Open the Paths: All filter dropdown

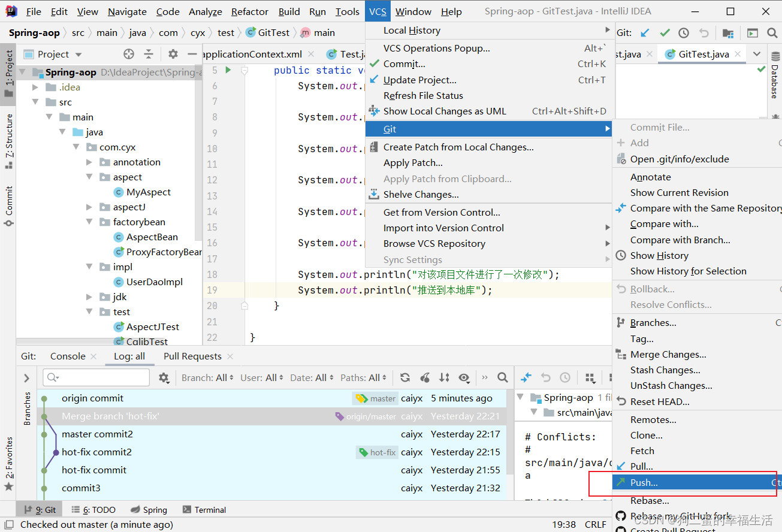(364, 377)
